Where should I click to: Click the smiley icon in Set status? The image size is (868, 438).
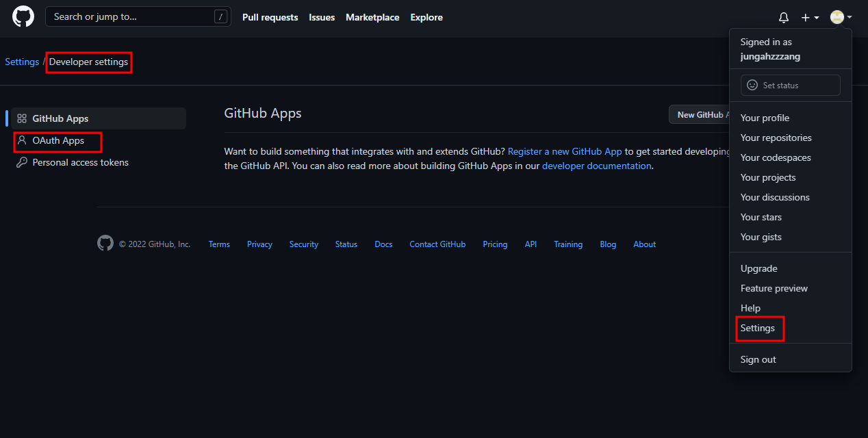click(x=752, y=85)
